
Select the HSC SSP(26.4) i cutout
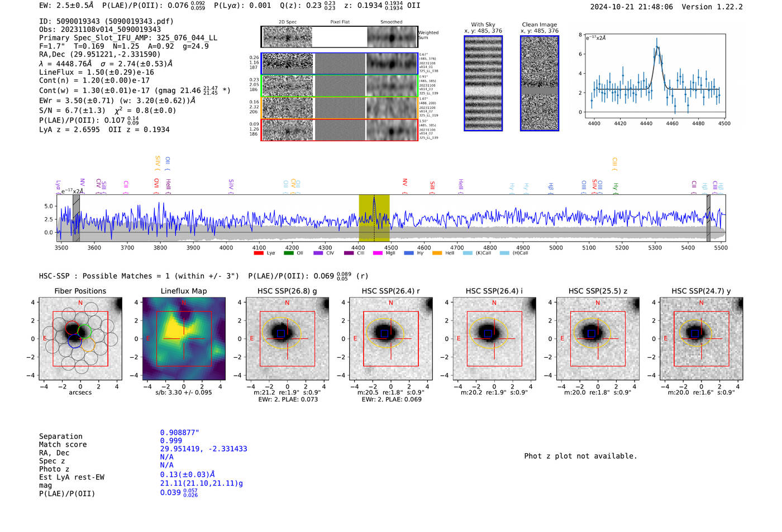point(494,339)
